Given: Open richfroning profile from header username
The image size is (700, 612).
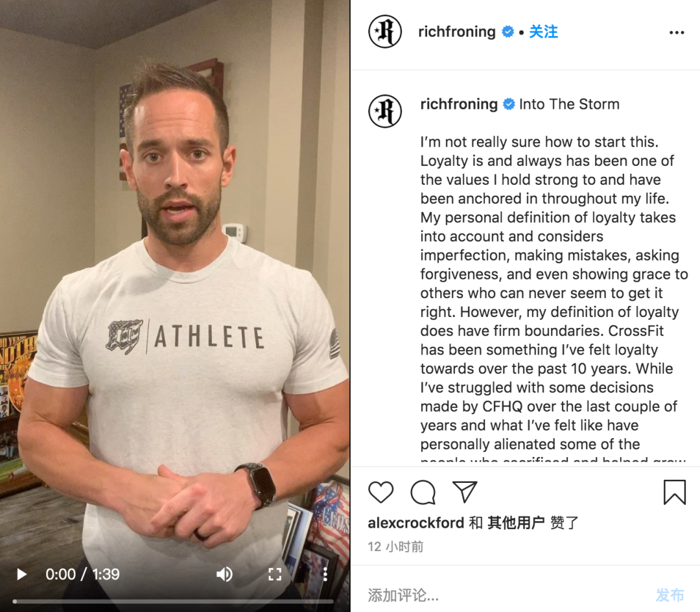Looking at the screenshot, I should (x=457, y=32).
